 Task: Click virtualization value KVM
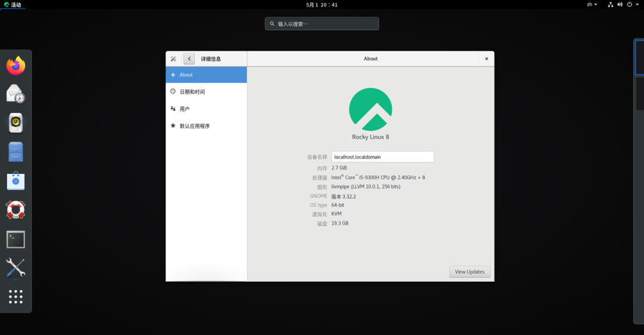tap(336, 214)
